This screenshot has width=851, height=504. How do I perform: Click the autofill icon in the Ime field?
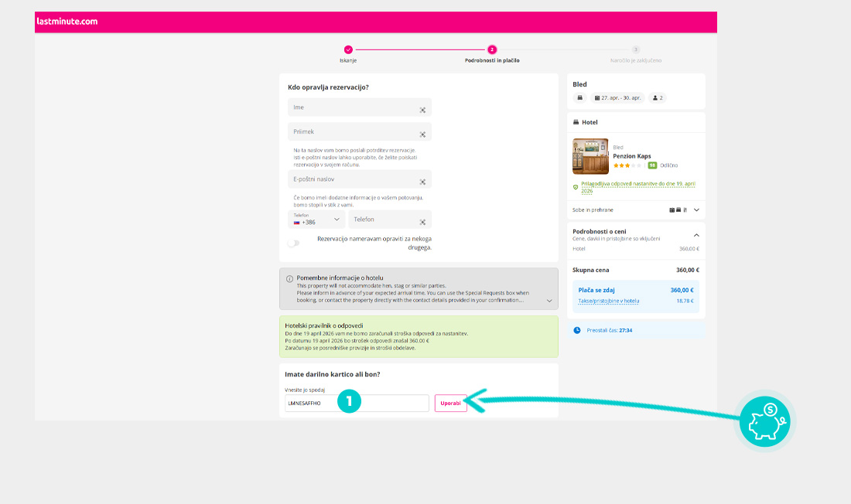(422, 111)
